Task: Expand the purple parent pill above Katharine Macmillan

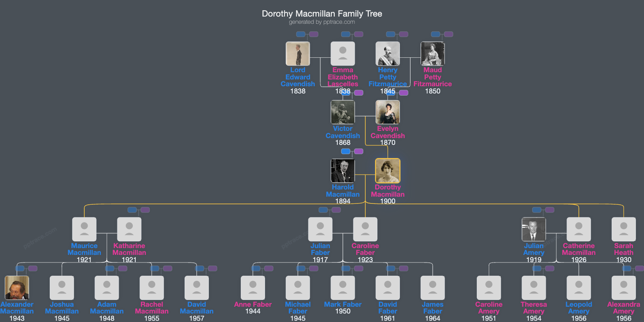Action: click(x=145, y=209)
